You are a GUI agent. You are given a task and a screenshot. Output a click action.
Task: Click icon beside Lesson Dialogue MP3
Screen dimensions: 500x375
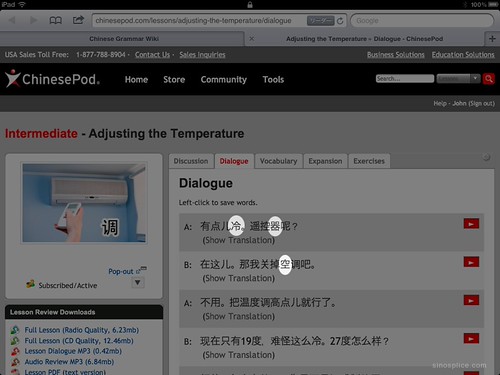(15, 351)
